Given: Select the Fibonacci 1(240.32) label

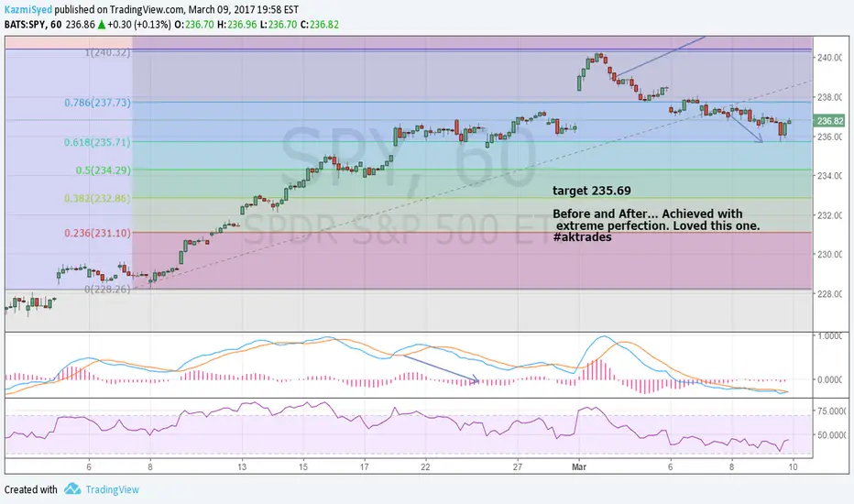Looking at the screenshot, I should point(107,53).
